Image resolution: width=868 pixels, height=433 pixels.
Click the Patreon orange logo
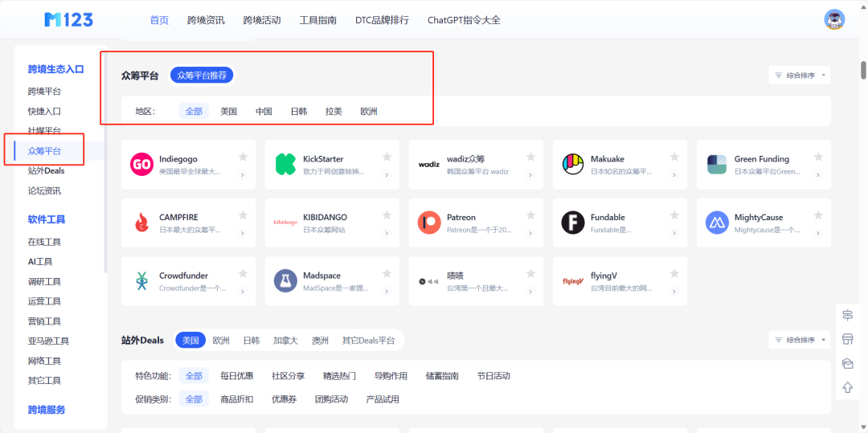tap(429, 223)
